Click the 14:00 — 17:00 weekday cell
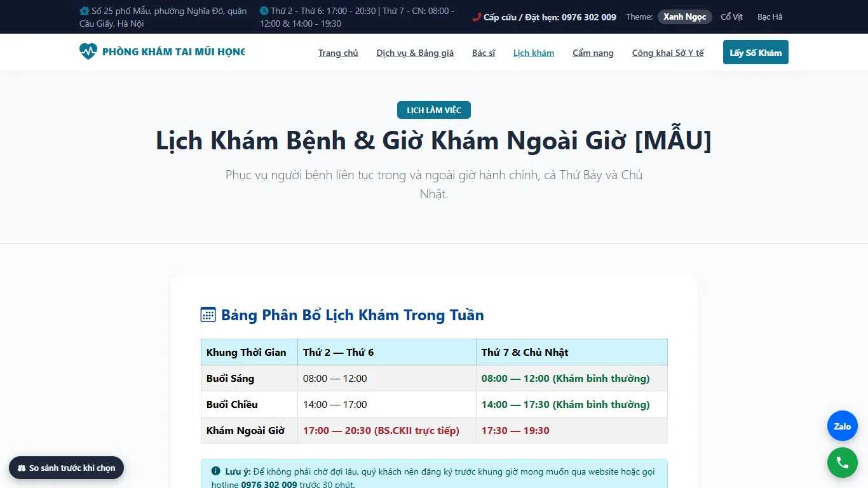This screenshot has height=488, width=868. pyautogui.click(x=387, y=404)
